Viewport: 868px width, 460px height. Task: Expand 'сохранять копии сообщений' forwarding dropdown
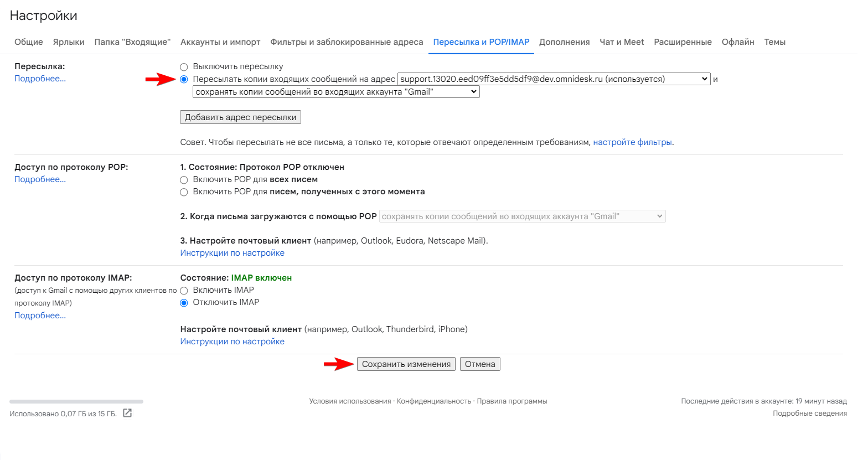pyautogui.click(x=336, y=92)
